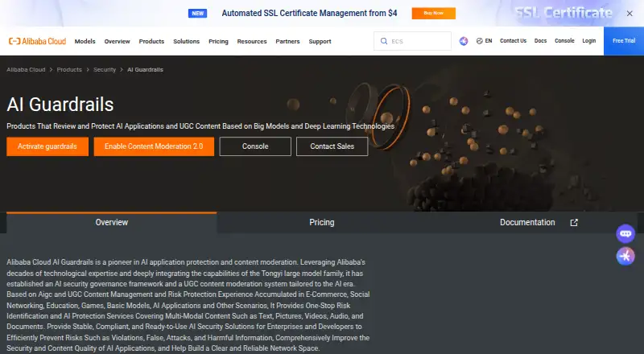Open the Pricing navigation menu
This screenshot has height=354, width=644.
coord(218,42)
